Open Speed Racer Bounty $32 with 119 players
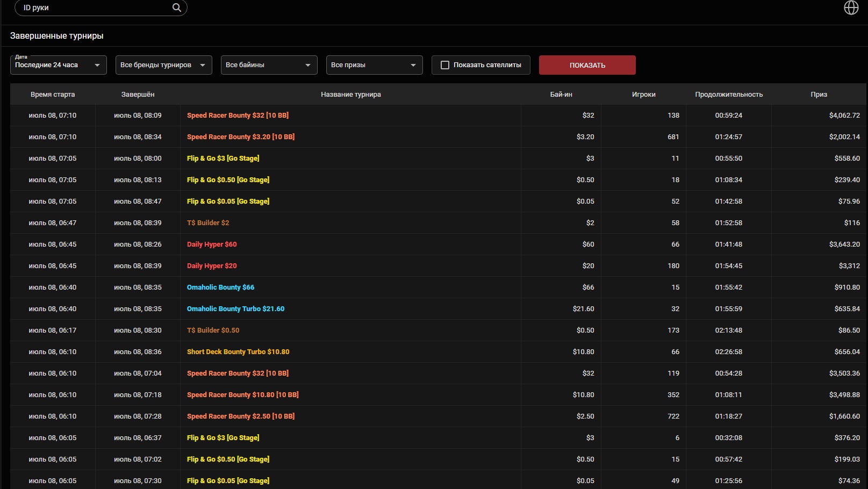This screenshot has height=489, width=868. coord(238,373)
